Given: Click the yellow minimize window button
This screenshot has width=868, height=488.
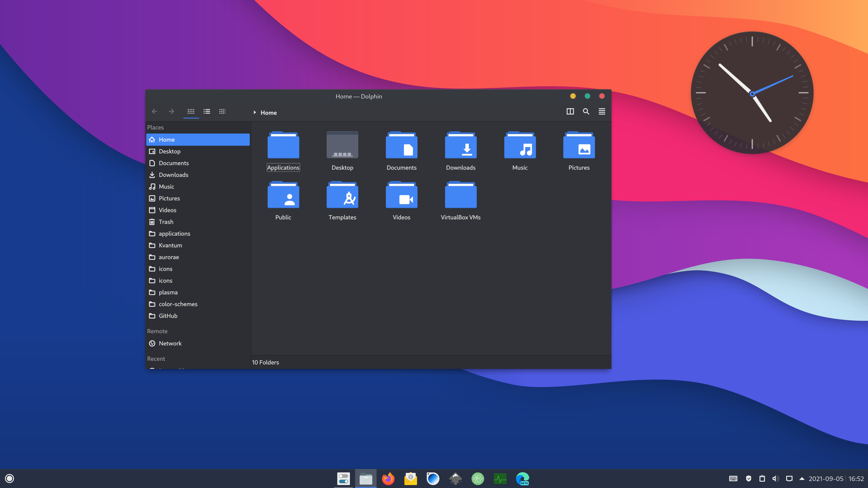Looking at the screenshot, I should point(573,96).
